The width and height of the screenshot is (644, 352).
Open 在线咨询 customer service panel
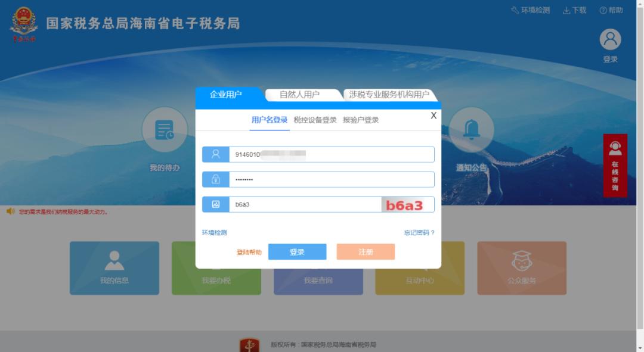pyautogui.click(x=615, y=166)
